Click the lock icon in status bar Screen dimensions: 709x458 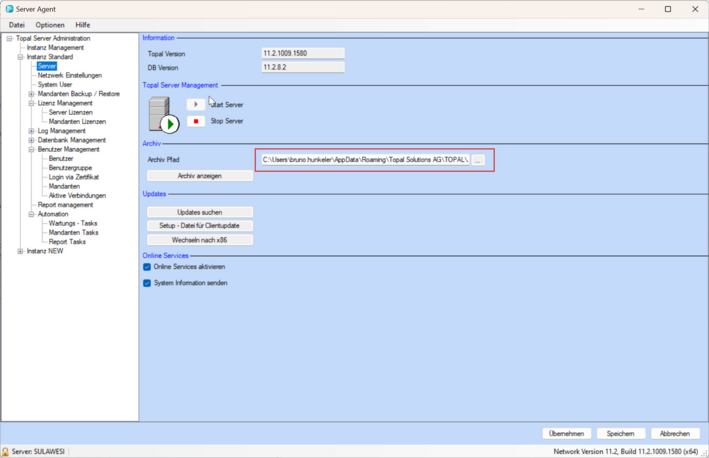(x=6, y=452)
